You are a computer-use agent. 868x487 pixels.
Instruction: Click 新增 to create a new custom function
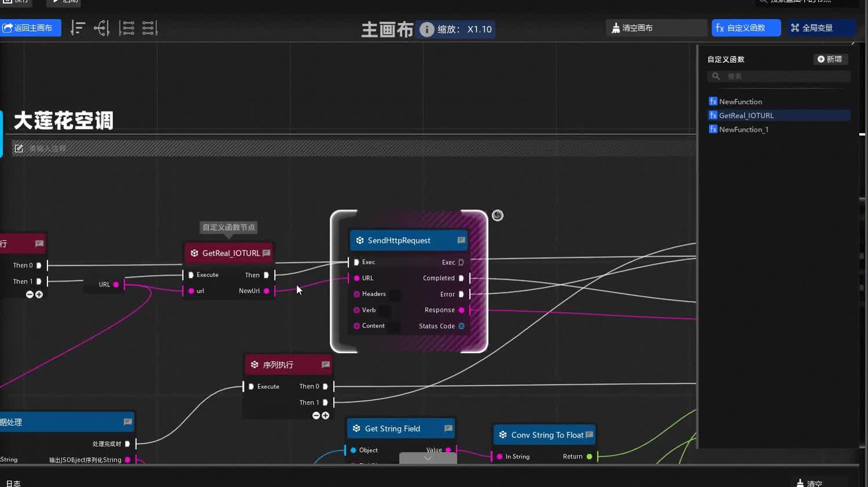click(x=830, y=59)
